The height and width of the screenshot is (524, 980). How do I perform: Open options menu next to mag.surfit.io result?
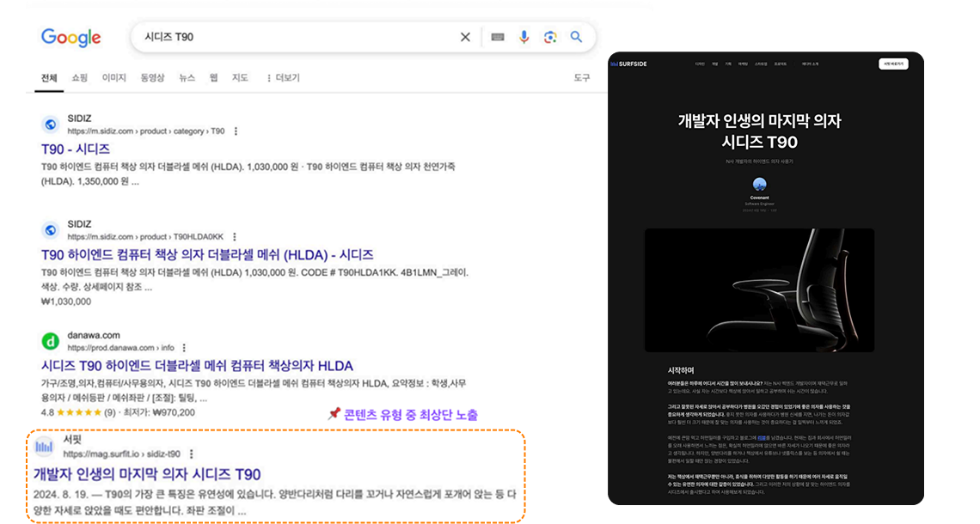(192, 454)
